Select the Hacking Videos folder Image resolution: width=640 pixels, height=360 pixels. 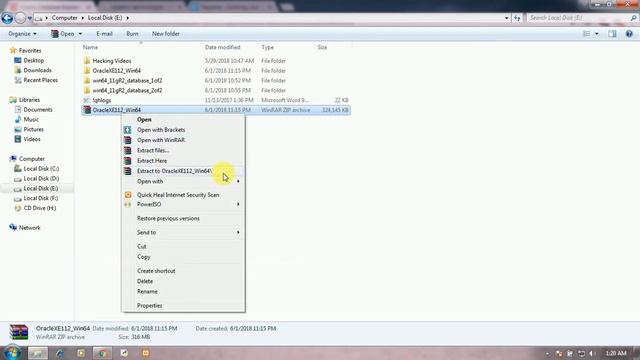(112, 61)
